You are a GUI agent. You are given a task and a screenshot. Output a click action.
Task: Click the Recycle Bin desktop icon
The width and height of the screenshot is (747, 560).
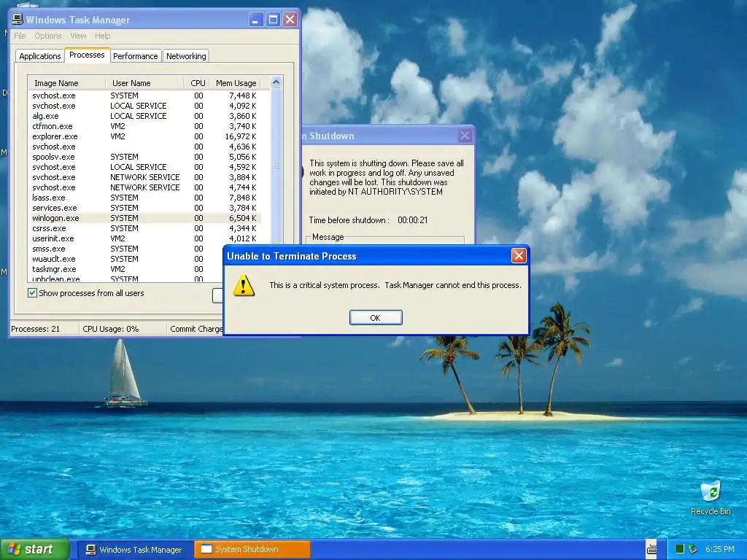pos(711,497)
